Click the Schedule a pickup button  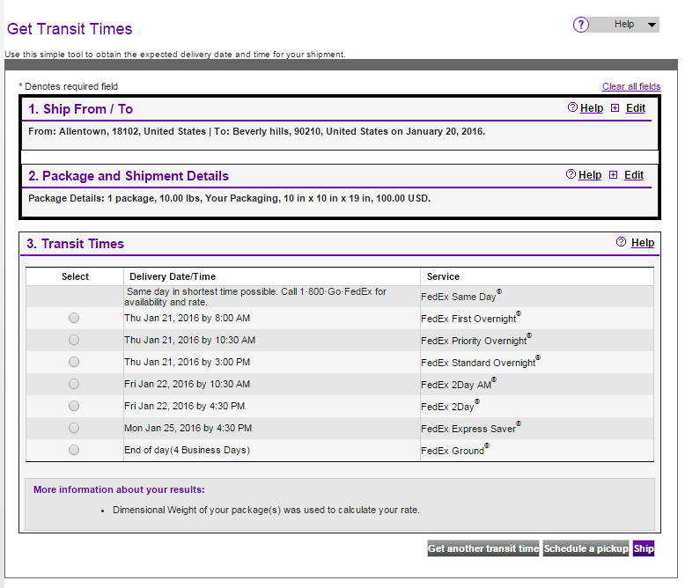point(586,548)
